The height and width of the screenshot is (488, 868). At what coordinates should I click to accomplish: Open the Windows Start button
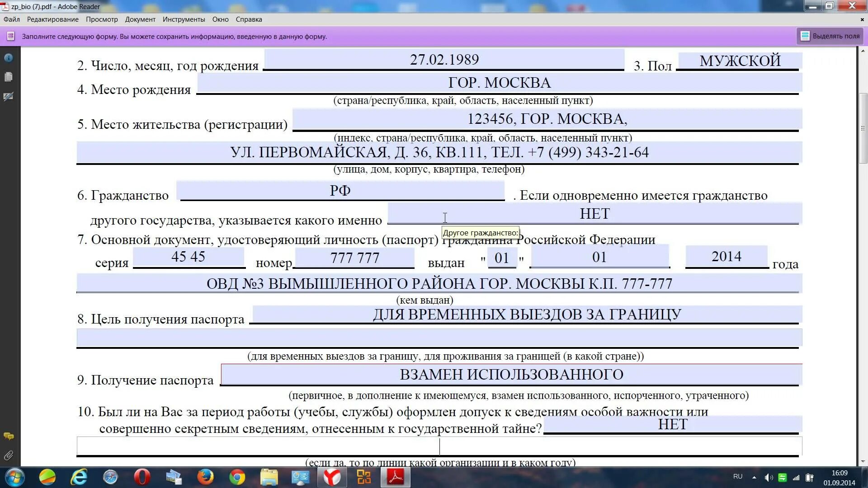pyautogui.click(x=14, y=477)
